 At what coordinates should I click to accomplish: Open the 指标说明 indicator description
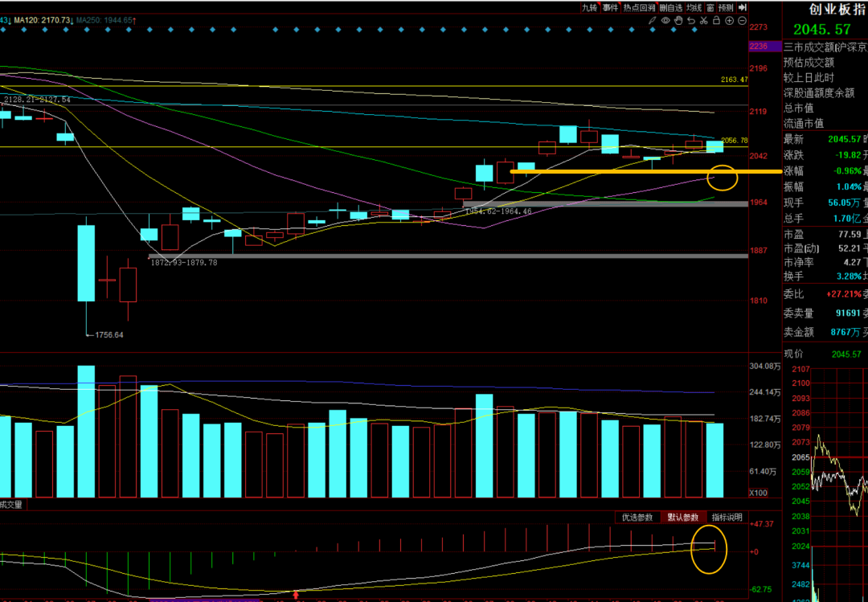click(x=727, y=517)
